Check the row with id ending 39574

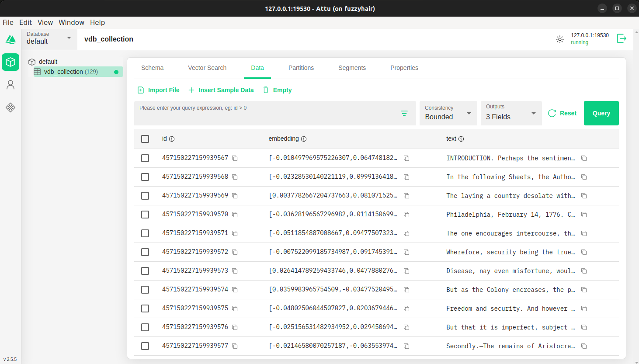tap(145, 290)
